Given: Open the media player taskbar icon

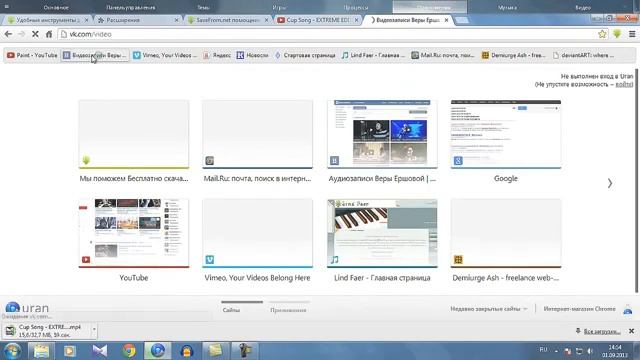Looking at the screenshot, I should pos(70,351).
